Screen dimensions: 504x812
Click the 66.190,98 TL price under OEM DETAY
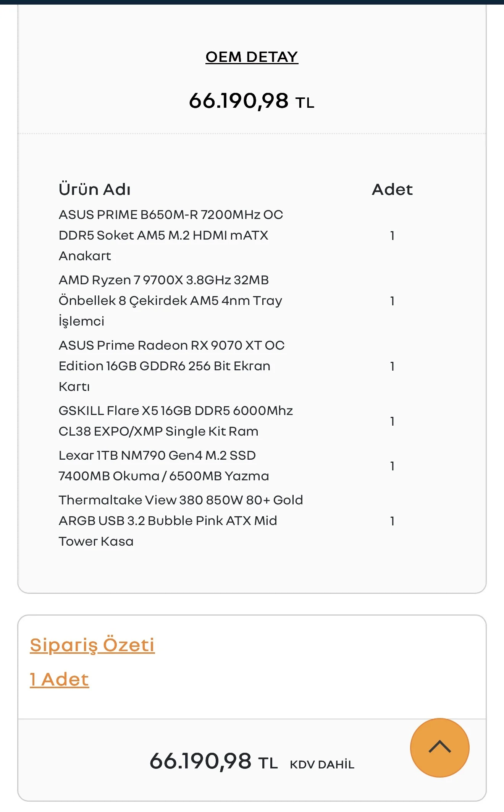pos(252,101)
